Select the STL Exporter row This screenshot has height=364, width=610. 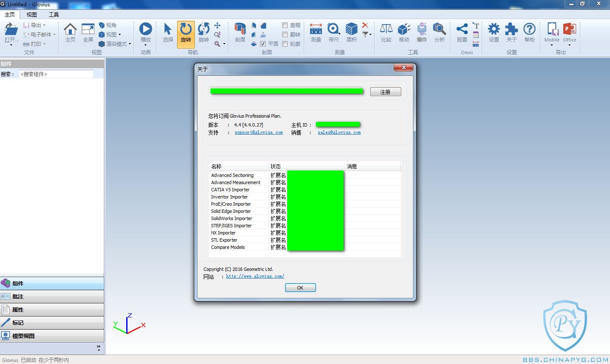tap(305, 240)
